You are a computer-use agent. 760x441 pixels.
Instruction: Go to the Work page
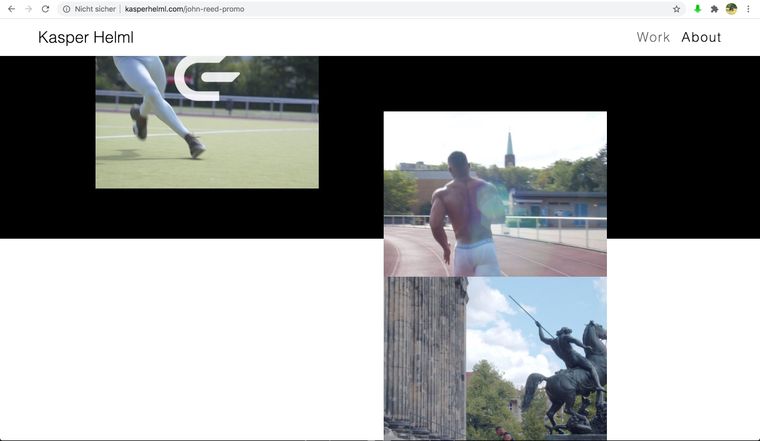tap(653, 38)
